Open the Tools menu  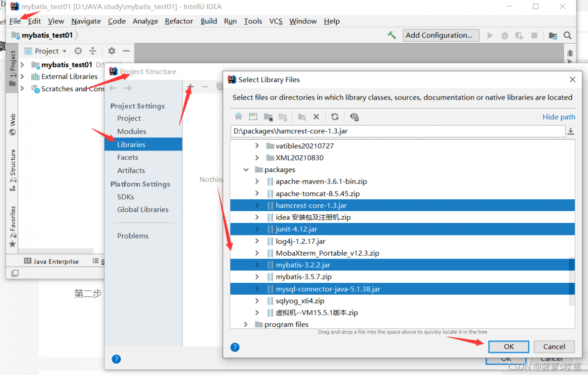tap(253, 21)
